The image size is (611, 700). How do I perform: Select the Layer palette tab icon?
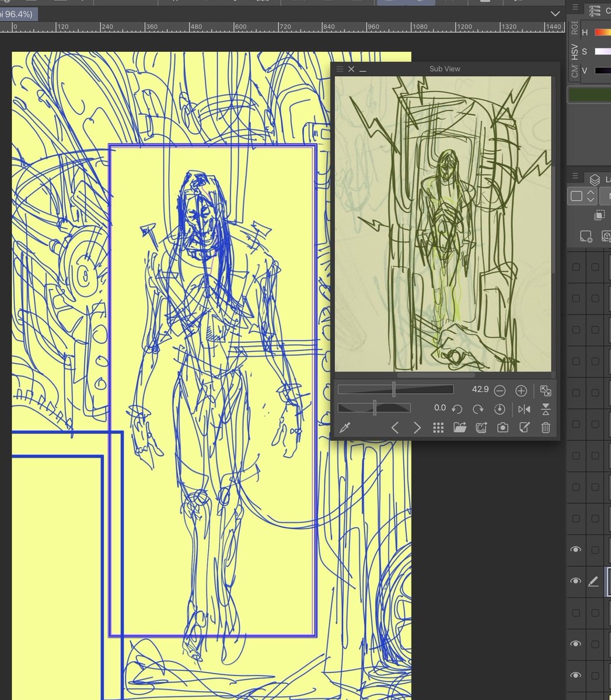click(595, 179)
